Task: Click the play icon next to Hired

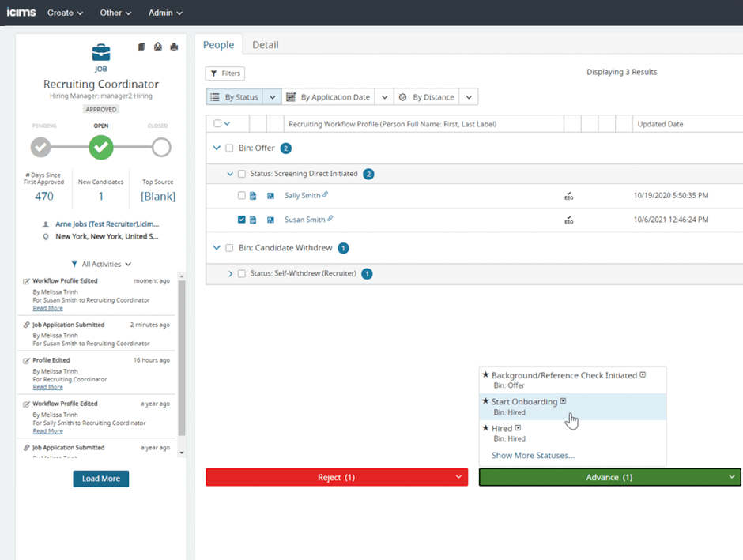Action: pyautogui.click(x=518, y=428)
